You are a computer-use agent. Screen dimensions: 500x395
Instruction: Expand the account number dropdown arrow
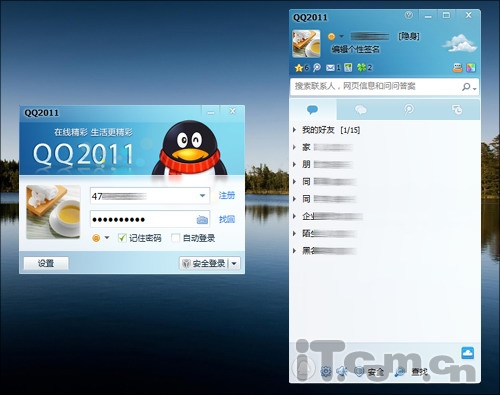[202, 196]
